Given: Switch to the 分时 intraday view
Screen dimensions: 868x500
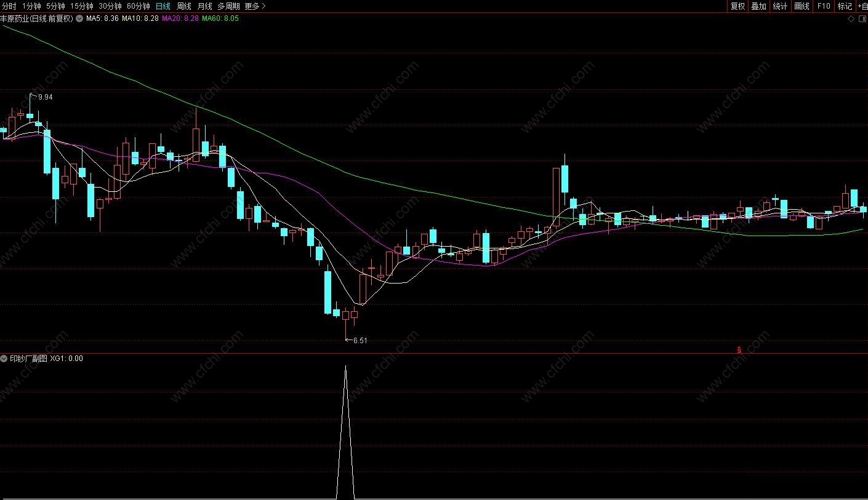Looking at the screenshot, I should coord(9,6).
